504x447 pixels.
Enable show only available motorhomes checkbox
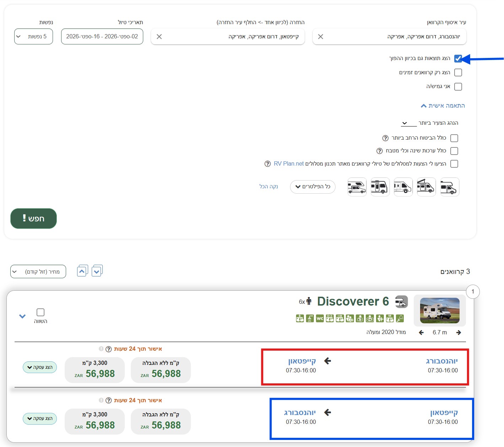tap(458, 72)
